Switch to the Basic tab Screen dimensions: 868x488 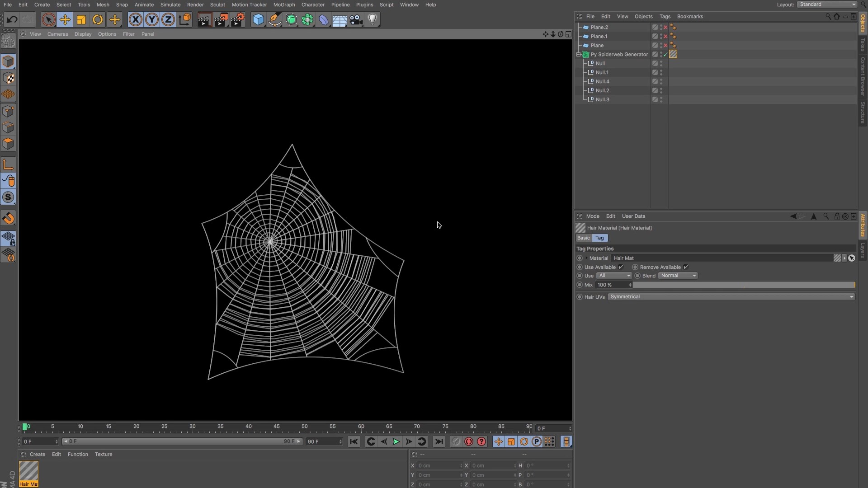583,238
